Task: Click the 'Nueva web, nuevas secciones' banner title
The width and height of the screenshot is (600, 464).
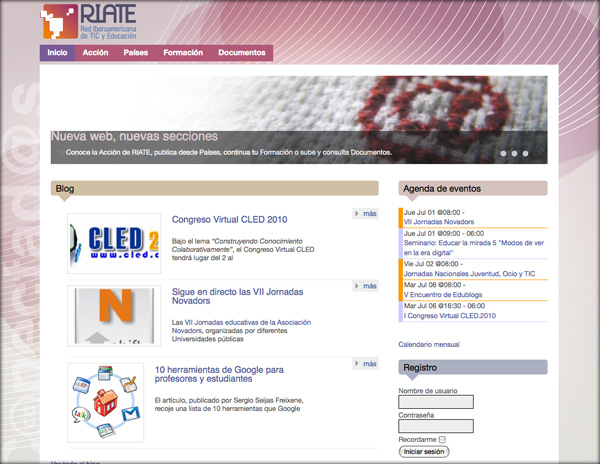Action: pyautogui.click(x=134, y=136)
